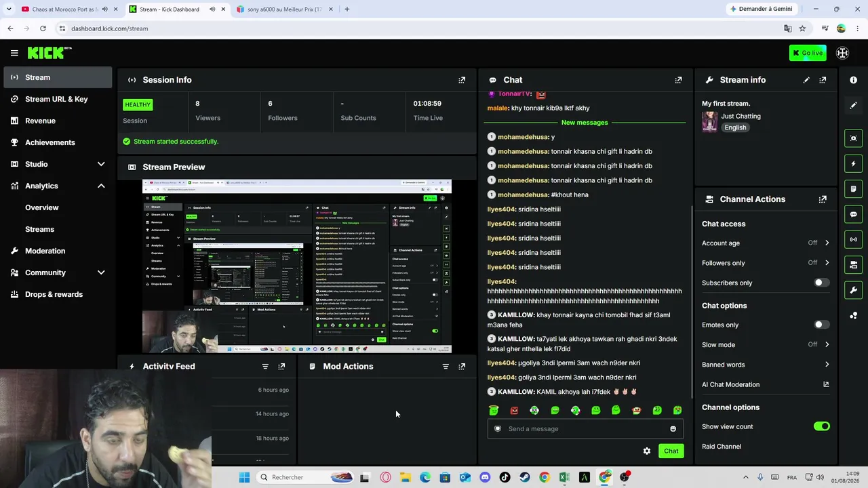Click the chat identity badge icon
This screenshot has height=488, width=868.
coord(498,429)
